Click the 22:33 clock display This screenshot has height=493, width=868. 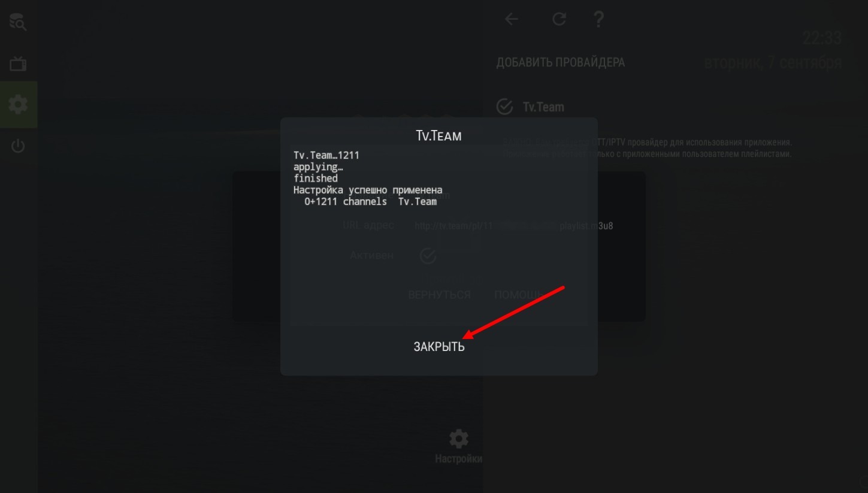(822, 38)
